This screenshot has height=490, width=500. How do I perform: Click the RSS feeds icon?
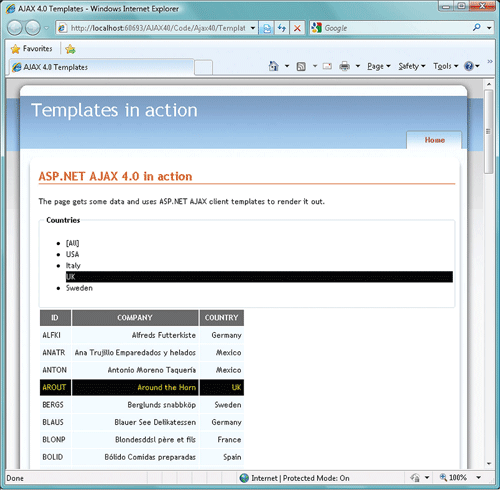pos(301,67)
